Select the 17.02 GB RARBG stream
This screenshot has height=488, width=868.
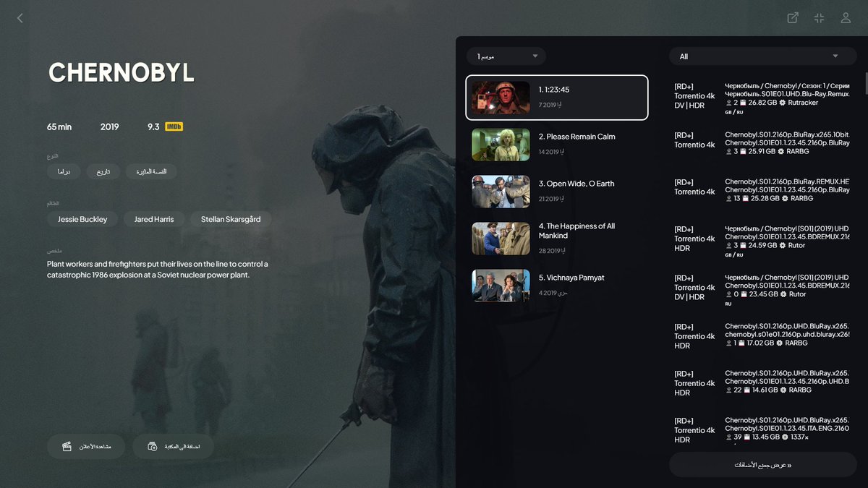coord(762,335)
